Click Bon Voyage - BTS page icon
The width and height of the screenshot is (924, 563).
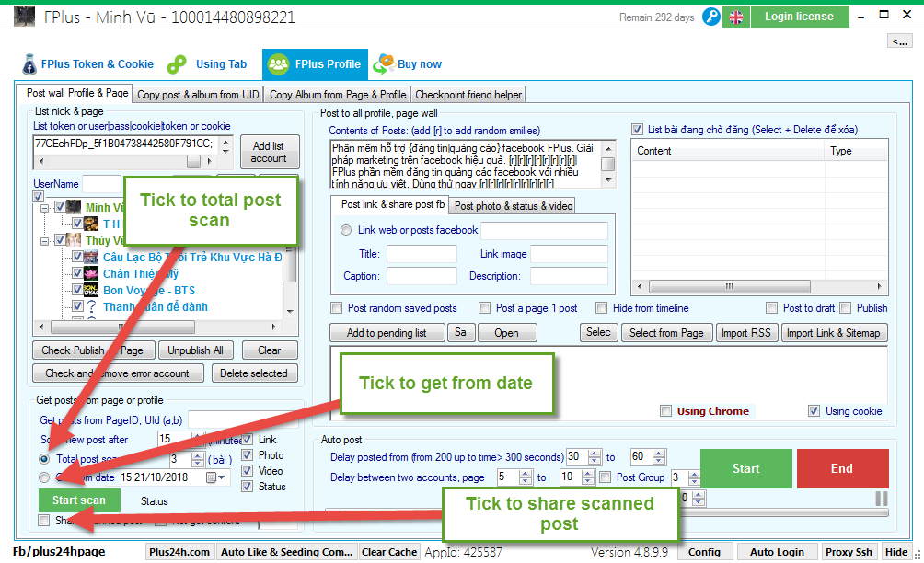point(91,290)
